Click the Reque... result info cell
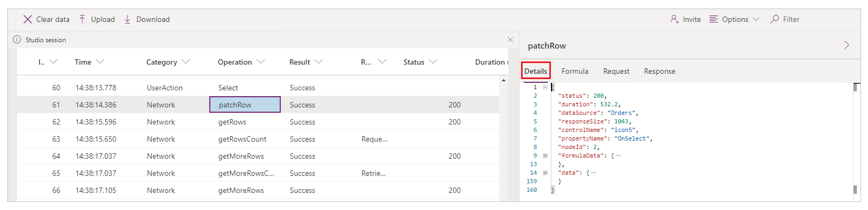The width and height of the screenshot is (868, 210). pos(375,139)
